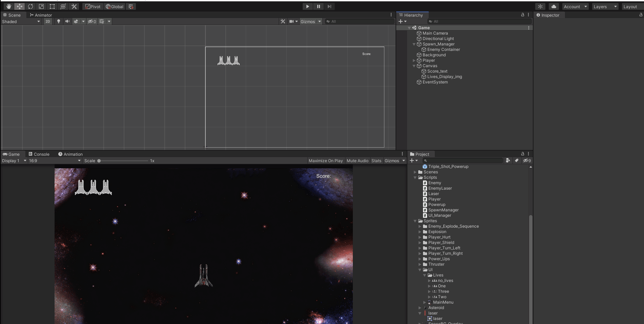Open Shaded draw mode dropdown
This screenshot has height=324, width=644.
tap(21, 21)
